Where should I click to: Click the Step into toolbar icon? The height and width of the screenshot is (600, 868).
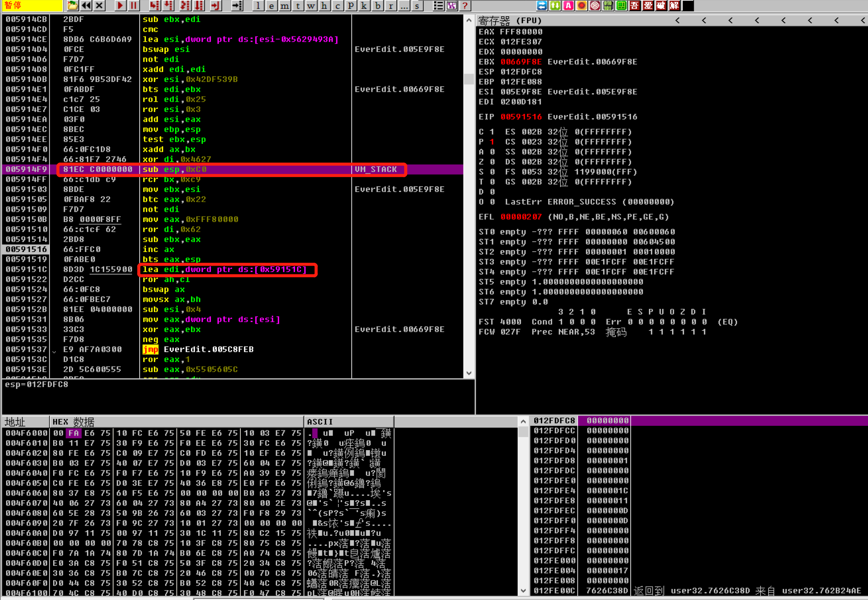point(154,5)
